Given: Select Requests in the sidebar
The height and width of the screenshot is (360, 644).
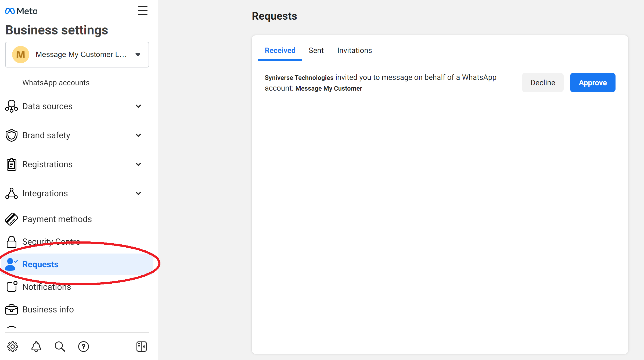Looking at the screenshot, I should pyautogui.click(x=77, y=264).
